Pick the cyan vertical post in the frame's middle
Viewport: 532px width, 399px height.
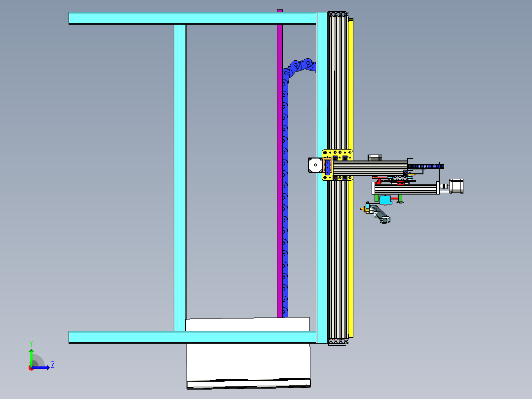[180, 178]
